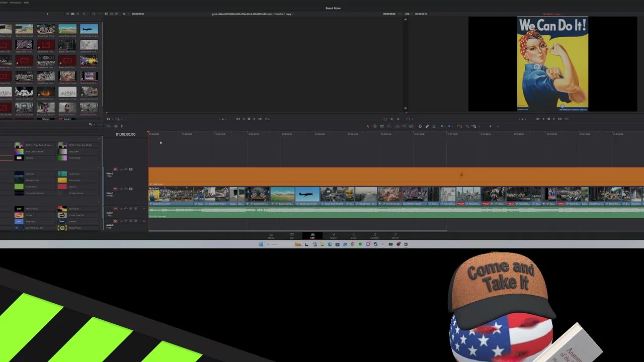This screenshot has width=644, height=362.
Task: Stop playback in the source viewer
Action: 249,119
